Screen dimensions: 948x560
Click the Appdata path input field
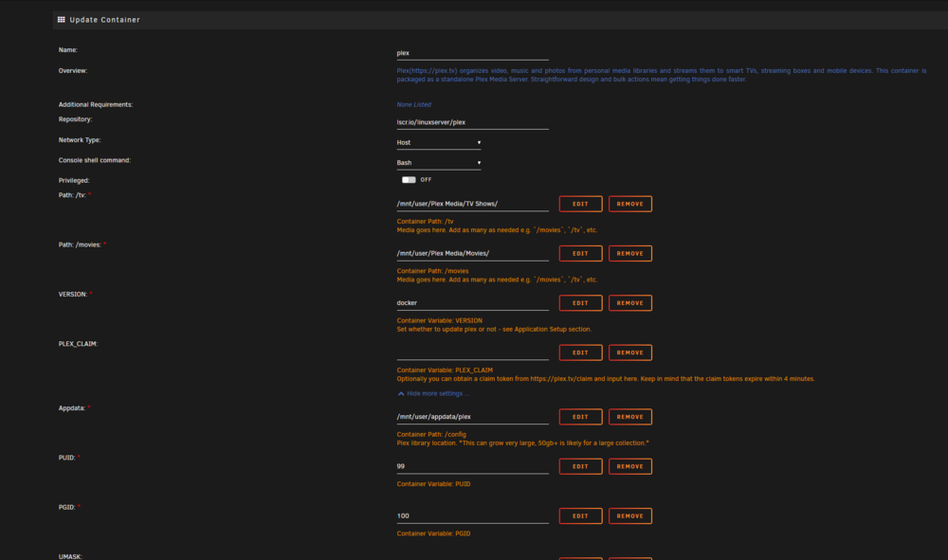tap(472, 416)
